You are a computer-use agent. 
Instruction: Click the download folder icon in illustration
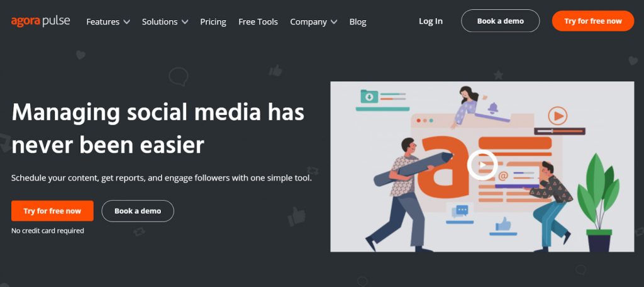369,97
